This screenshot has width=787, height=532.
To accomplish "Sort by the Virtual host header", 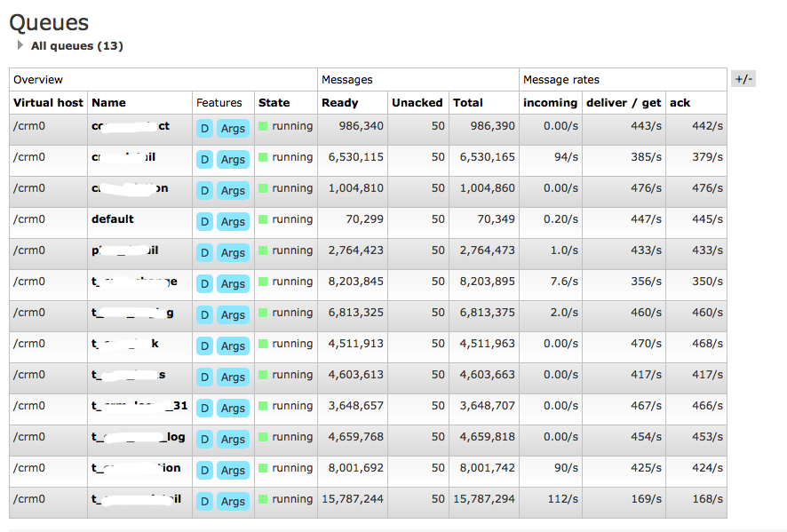I will tap(48, 103).
